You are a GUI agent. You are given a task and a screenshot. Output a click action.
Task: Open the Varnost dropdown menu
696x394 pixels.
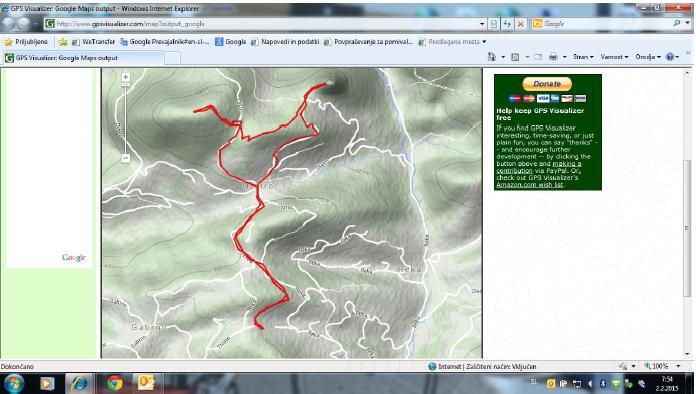(x=614, y=57)
